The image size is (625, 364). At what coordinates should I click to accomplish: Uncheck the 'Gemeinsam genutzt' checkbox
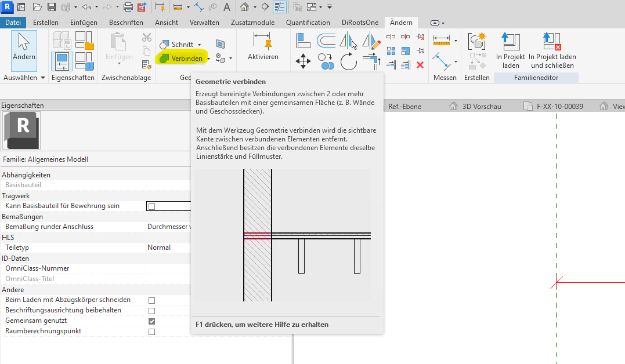click(151, 320)
